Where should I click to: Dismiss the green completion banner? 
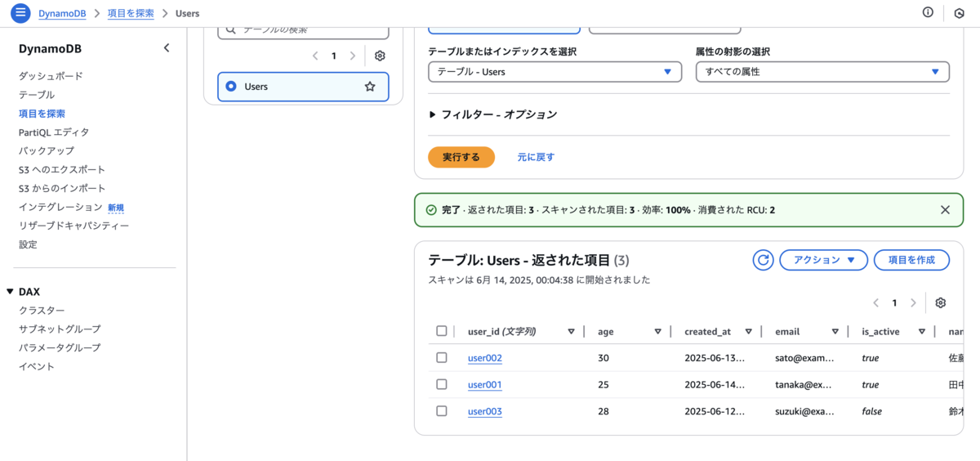click(945, 209)
